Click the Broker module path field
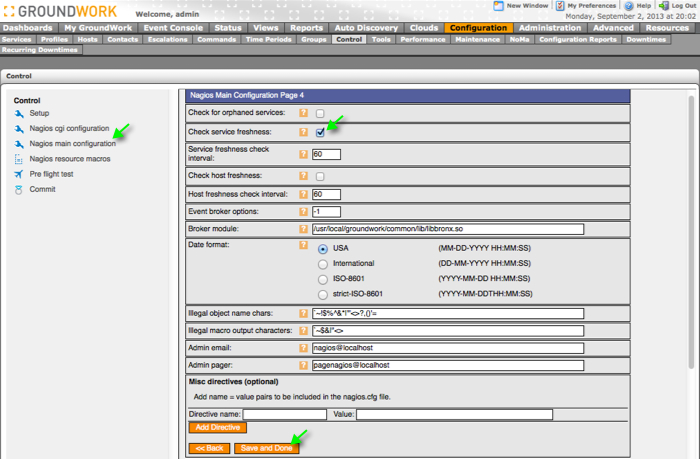 (448, 229)
